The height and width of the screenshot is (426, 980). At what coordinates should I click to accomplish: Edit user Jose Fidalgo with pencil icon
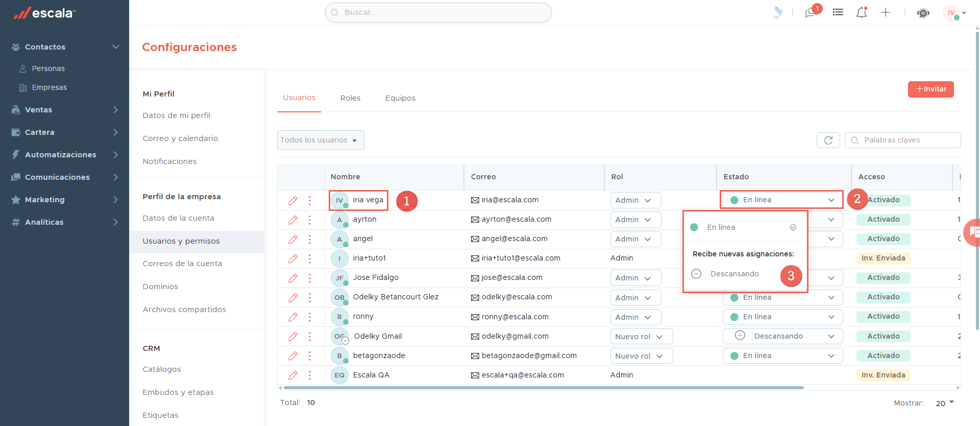pyautogui.click(x=293, y=278)
